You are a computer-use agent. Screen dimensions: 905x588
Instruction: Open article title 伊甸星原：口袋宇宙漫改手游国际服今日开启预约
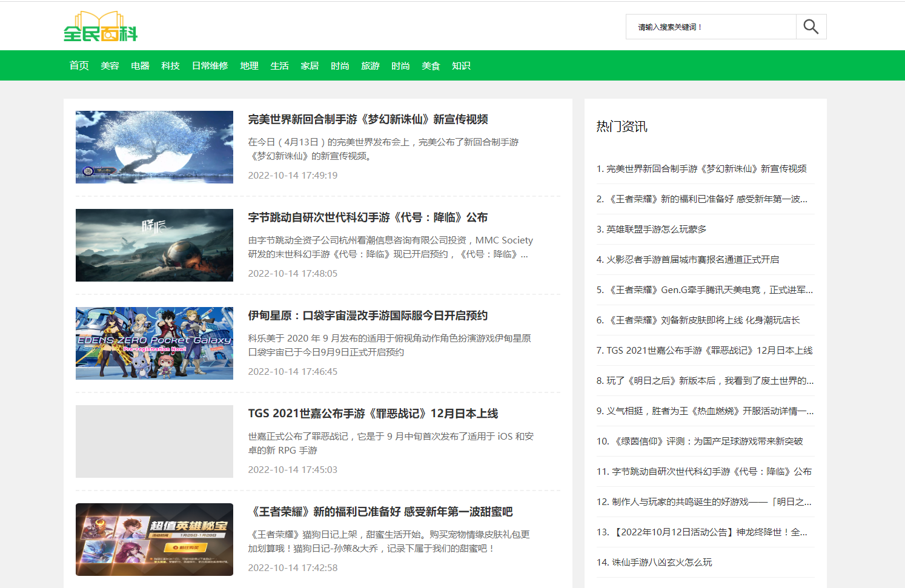368,315
